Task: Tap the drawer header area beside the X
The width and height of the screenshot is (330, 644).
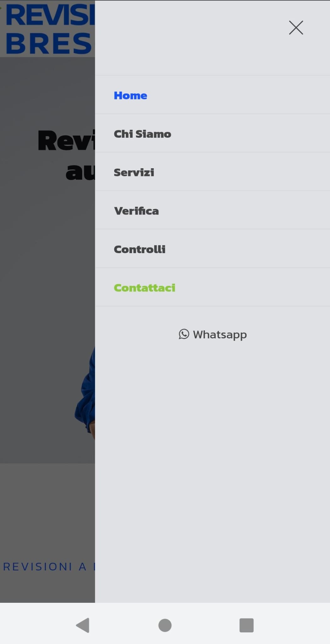Action: [x=189, y=38]
